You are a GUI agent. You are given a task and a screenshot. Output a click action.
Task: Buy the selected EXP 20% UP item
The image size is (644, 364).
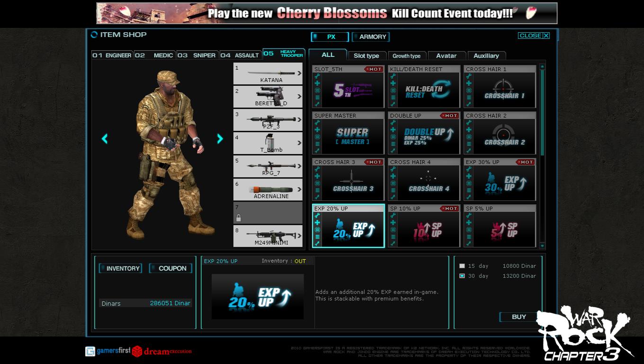pos(519,317)
